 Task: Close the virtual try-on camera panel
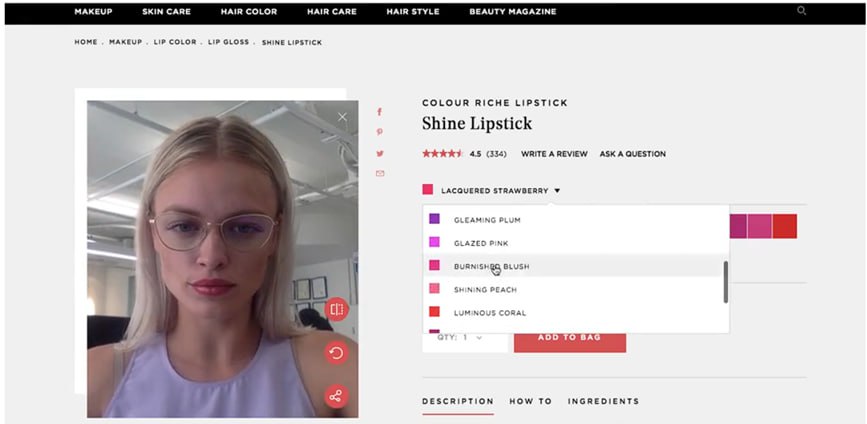[x=342, y=117]
